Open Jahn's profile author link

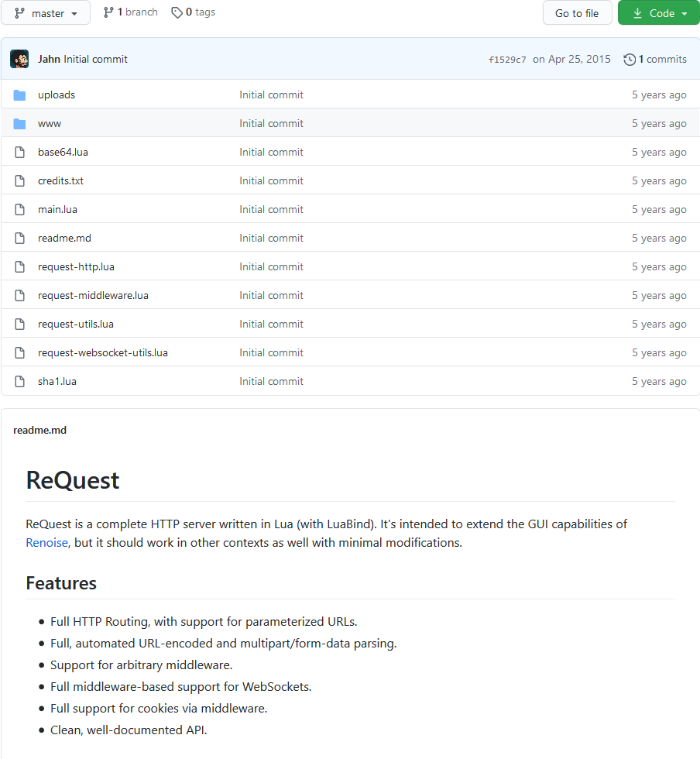click(49, 59)
